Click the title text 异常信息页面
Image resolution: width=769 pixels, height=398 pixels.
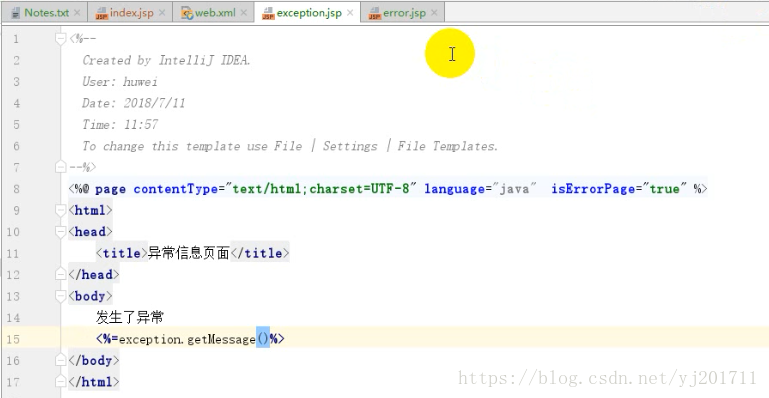point(189,253)
